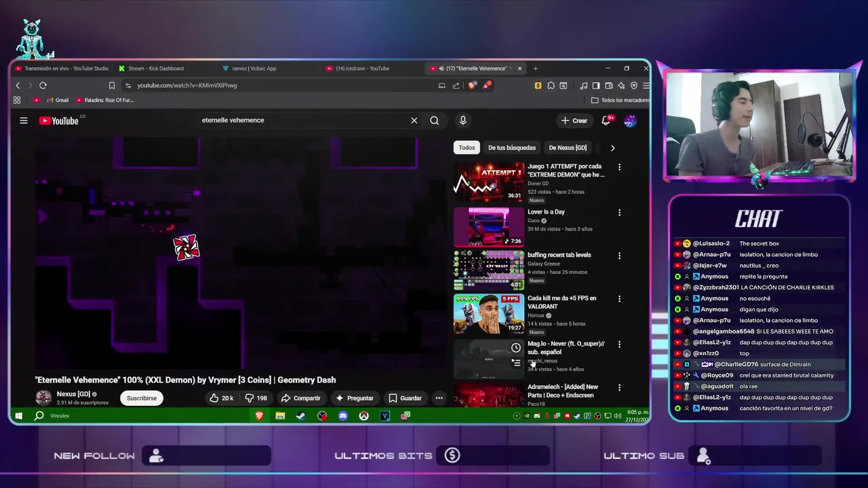Open Brave Wallet icon
Image resolution: width=868 pixels, height=488 pixels.
[608, 85]
